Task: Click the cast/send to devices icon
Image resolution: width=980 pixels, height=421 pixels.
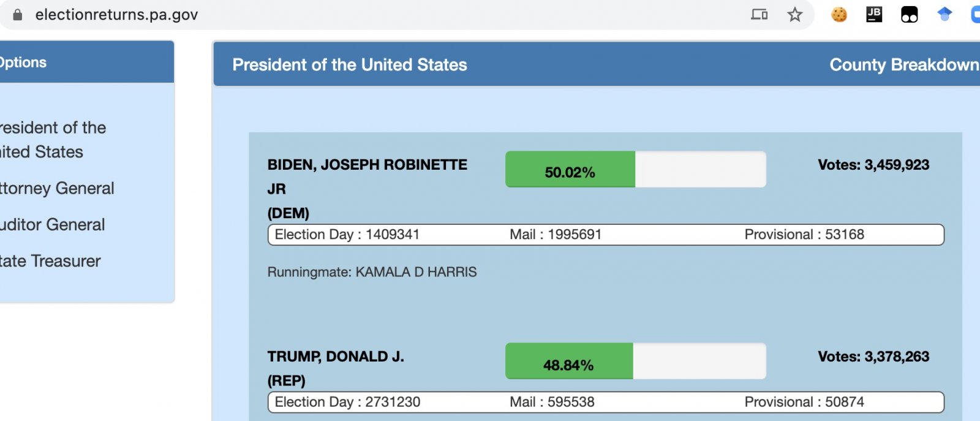Action: [x=759, y=15]
